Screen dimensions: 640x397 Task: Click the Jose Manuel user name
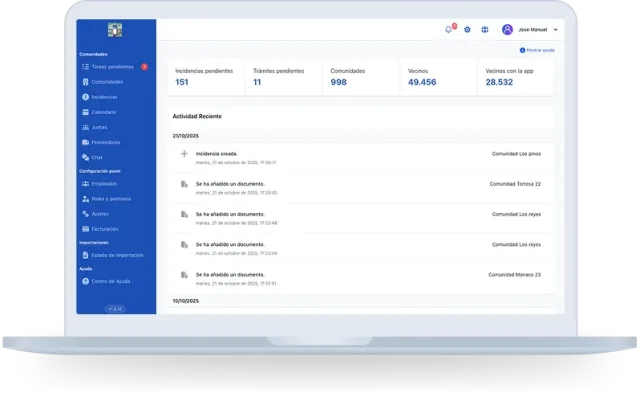click(x=533, y=30)
